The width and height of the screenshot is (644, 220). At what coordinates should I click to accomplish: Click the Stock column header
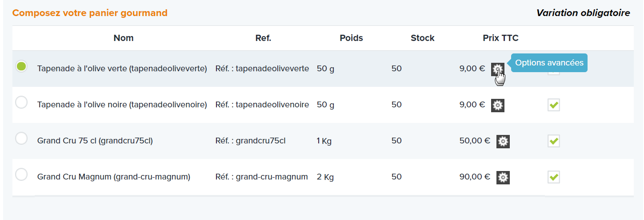click(423, 38)
